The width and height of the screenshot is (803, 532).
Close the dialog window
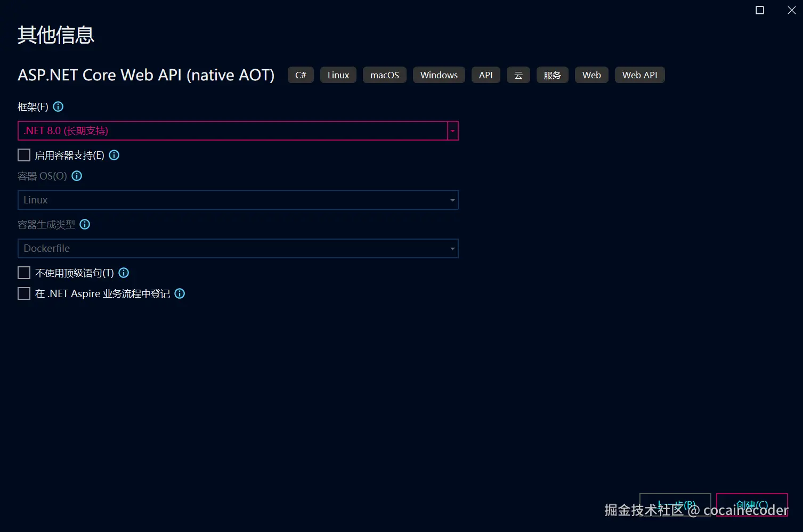(x=792, y=10)
